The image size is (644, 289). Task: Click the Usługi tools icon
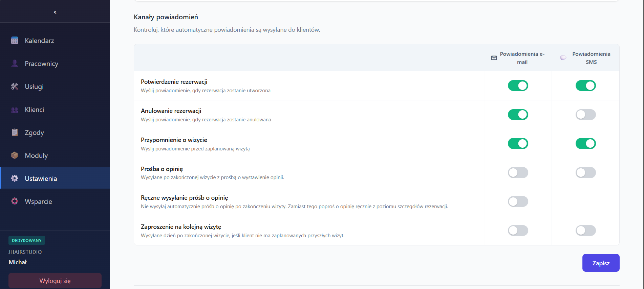point(15,87)
